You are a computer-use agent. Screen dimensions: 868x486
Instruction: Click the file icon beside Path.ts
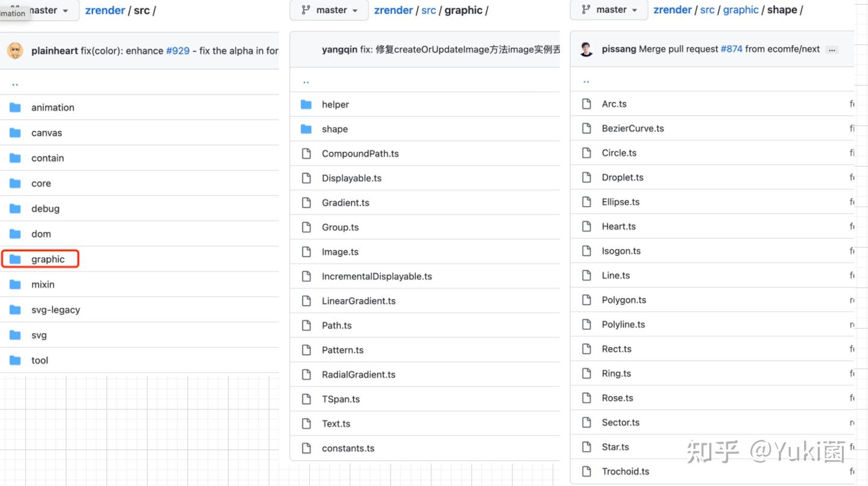pyautogui.click(x=306, y=326)
